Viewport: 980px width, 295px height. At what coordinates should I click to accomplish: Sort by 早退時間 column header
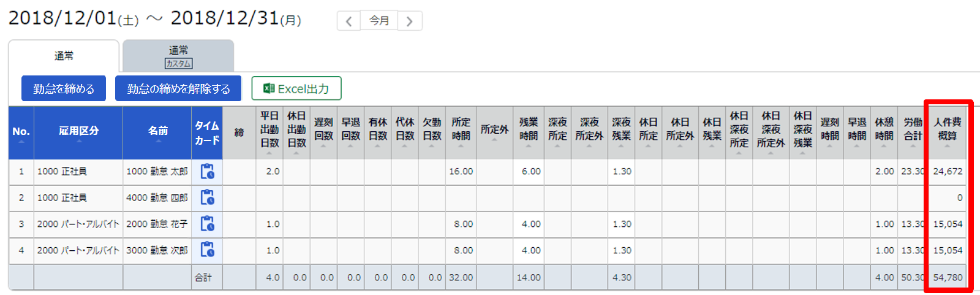[x=857, y=132]
